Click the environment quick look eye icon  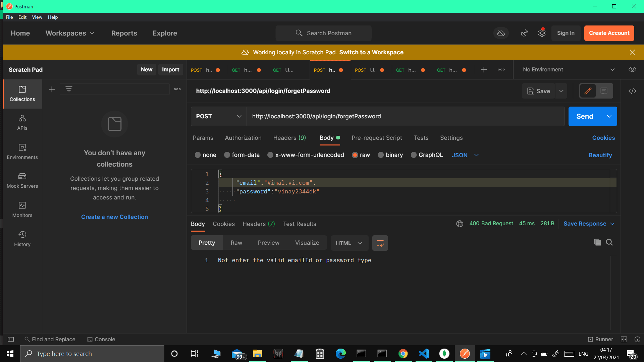632,69
